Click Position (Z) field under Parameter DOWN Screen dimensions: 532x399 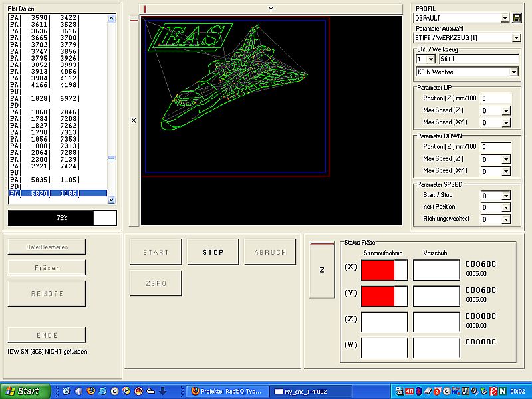click(495, 147)
